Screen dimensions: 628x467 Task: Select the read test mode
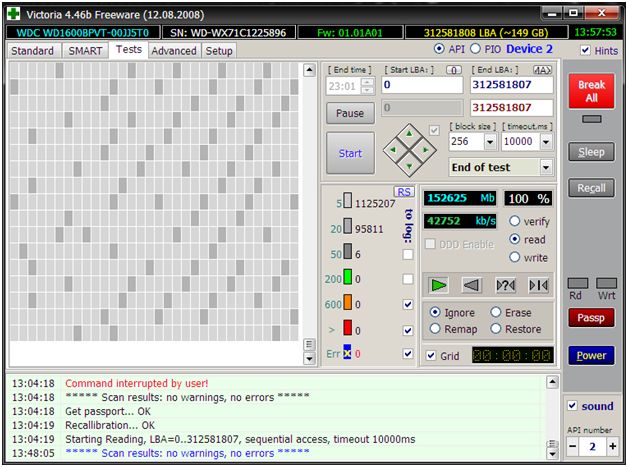tap(515, 239)
